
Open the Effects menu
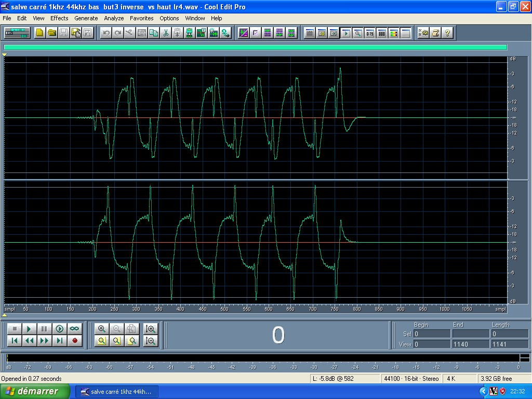[x=59, y=18]
